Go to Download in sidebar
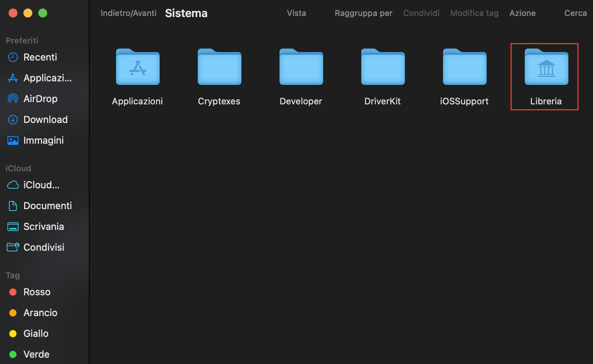 pos(45,120)
